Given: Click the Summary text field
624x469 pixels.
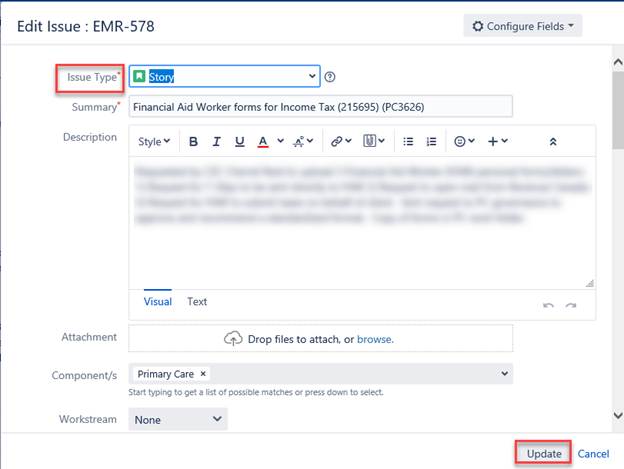Looking at the screenshot, I should click(320, 107).
